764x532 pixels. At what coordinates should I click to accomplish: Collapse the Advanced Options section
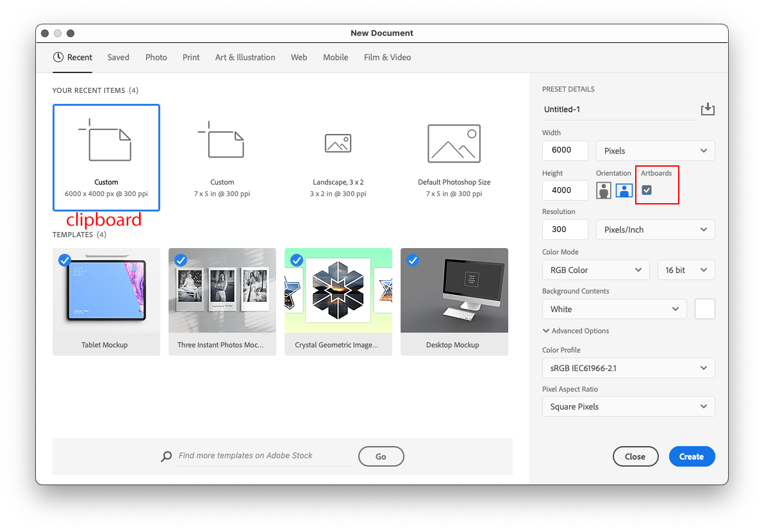point(576,330)
